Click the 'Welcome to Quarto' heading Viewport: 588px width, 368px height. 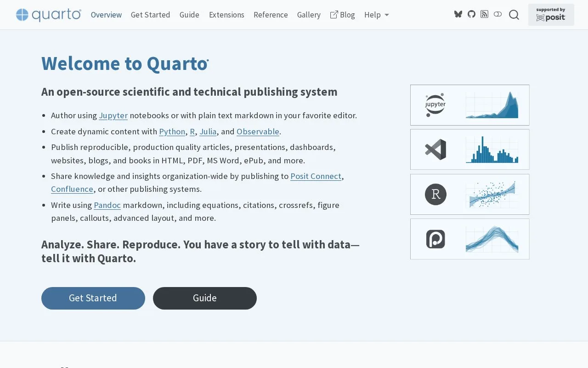[x=125, y=63]
